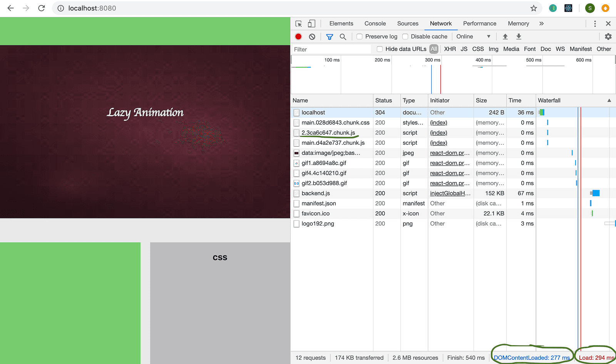Viewport: 616px width, 364px height.
Task: Filter requests by Media
Action: click(x=511, y=49)
